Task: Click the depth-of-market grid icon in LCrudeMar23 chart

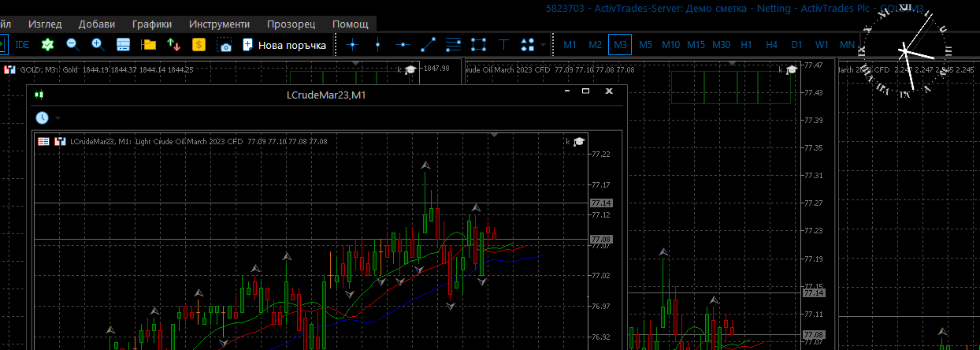Action: (x=44, y=142)
